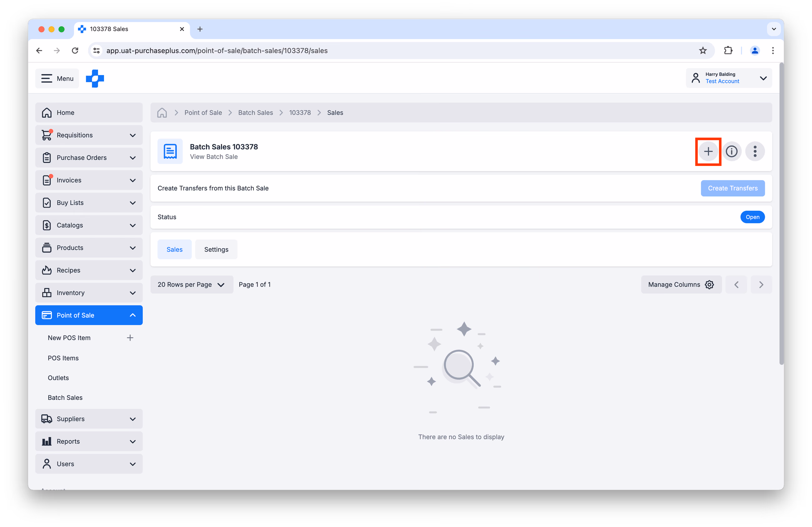Image resolution: width=812 pixels, height=527 pixels.
Task: Go back in browser history
Action: [x=39, y=51]
